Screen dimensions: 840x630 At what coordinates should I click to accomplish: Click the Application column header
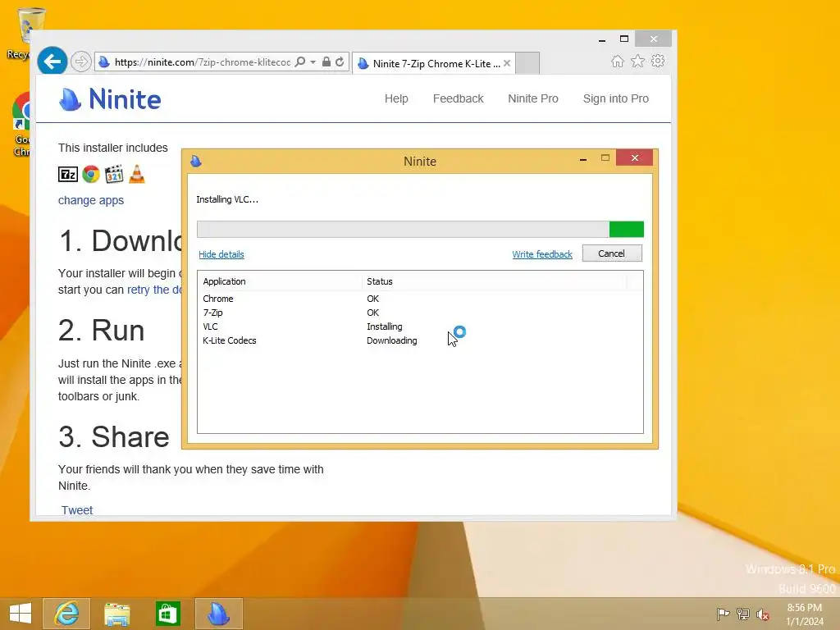coord(280,281)
